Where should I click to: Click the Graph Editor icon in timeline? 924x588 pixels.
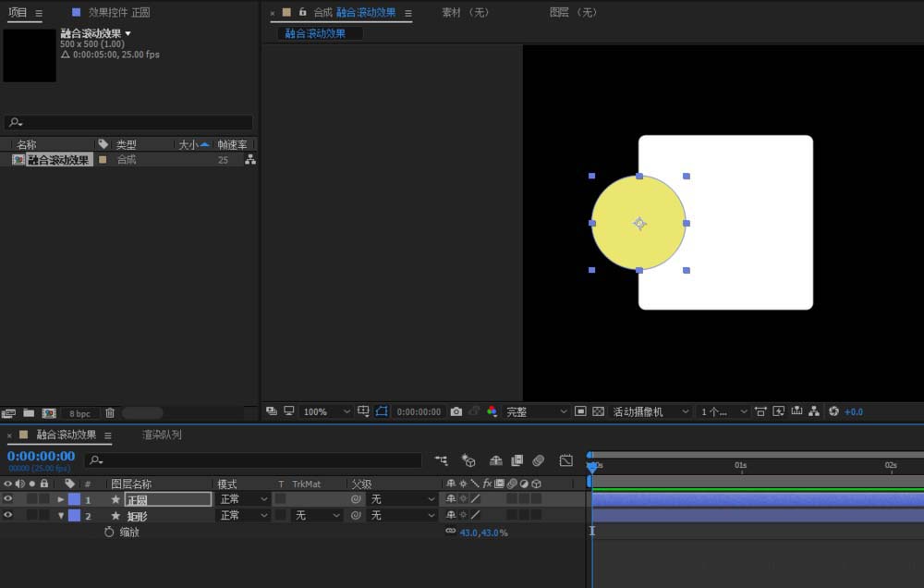(565, 460)
